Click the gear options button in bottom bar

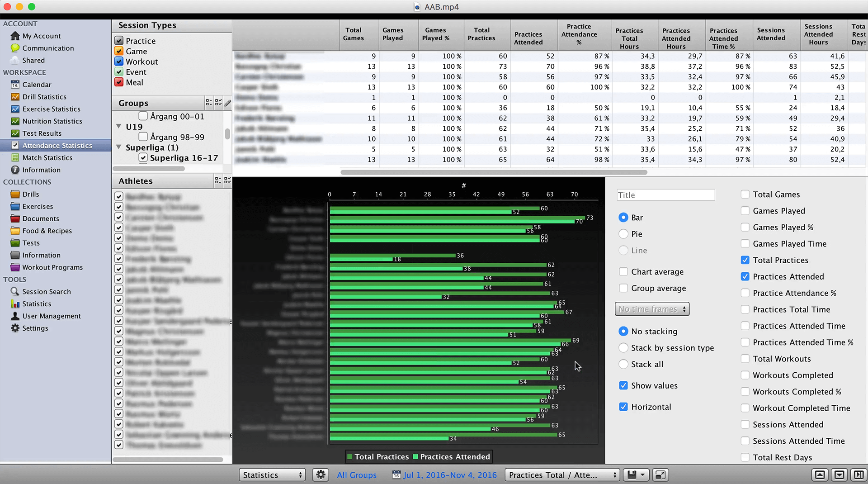click(x=321, y=475)
